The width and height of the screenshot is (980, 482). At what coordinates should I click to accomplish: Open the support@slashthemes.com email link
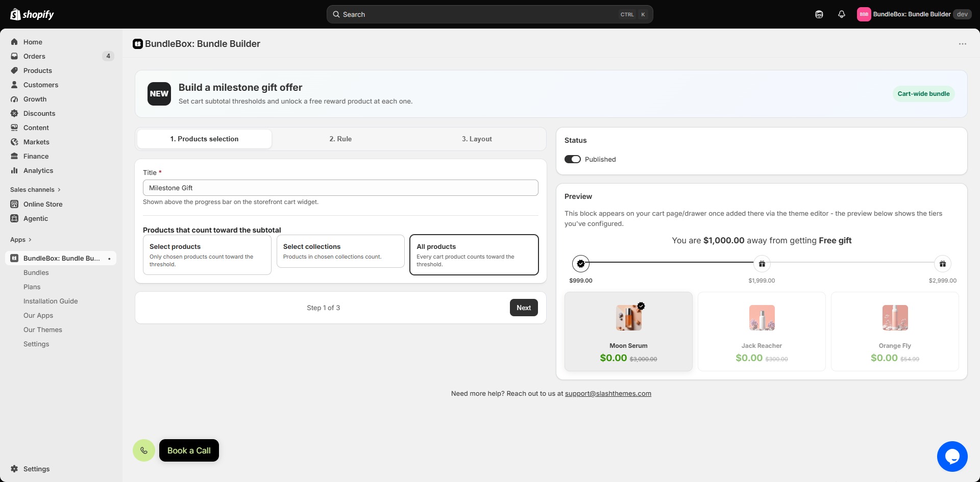pyautogui.click(x=608, y=393)
